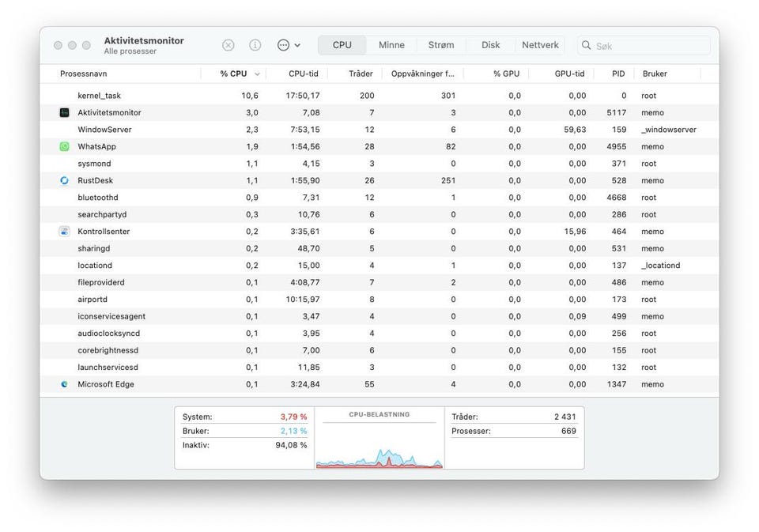This screenshot has height=532, width=759.
Task: Select the searchpartyd process name
Action: coord(102,214)
